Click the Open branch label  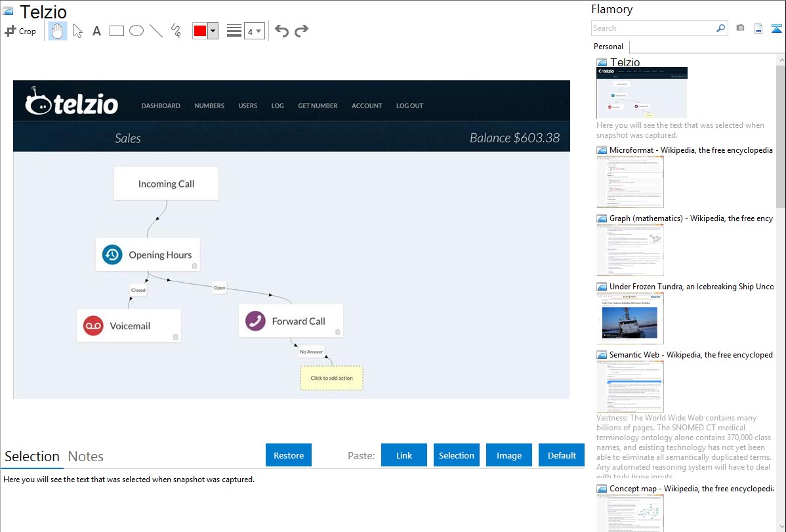(x=220, y=288)
